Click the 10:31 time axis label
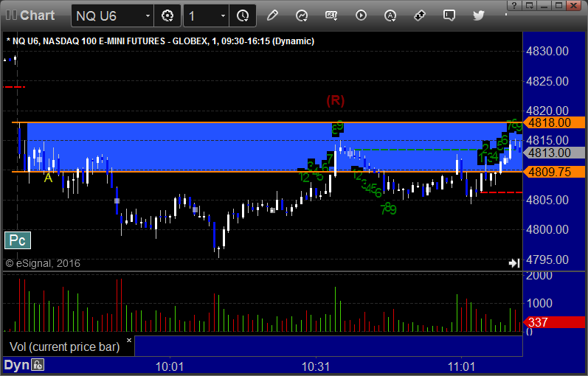The width and height of the screenshot is (588, 376). (x=316, y=366)
